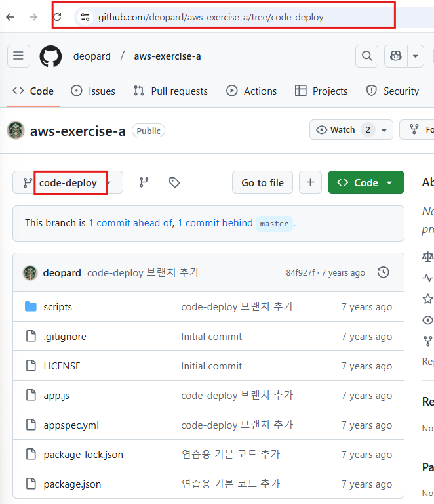Open the GitHub search button
This screenshot has width=434, height=504.
click(366, 56)
